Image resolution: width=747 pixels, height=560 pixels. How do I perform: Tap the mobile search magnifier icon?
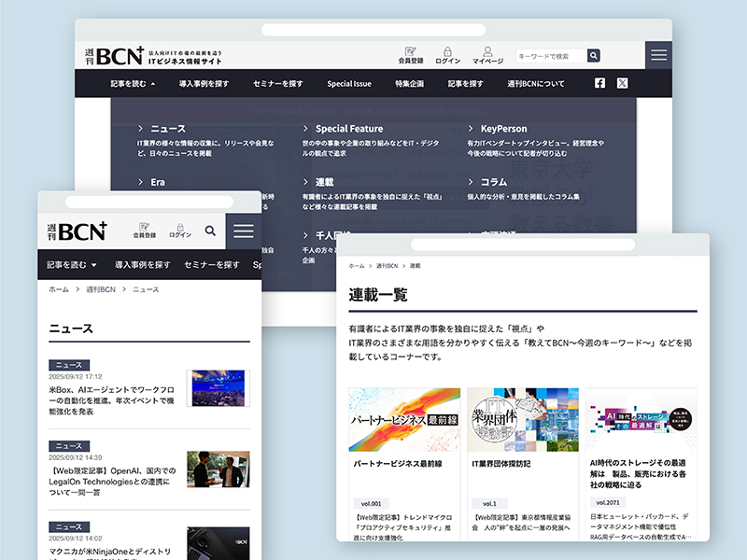point(210,231)
